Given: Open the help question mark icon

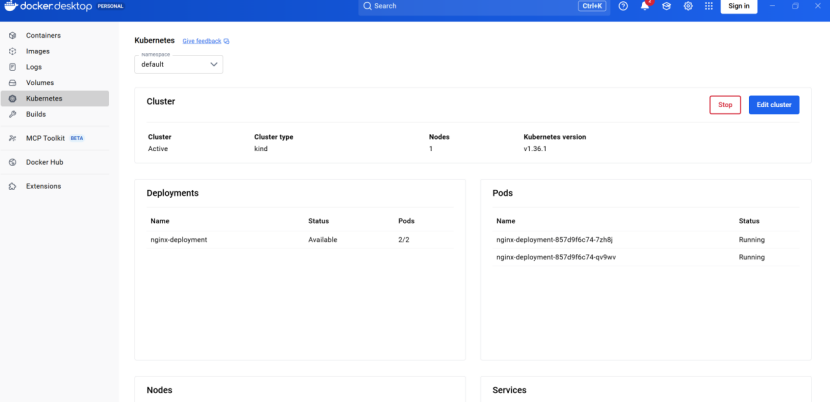Looking at the screenshot, I should [623, 6].
